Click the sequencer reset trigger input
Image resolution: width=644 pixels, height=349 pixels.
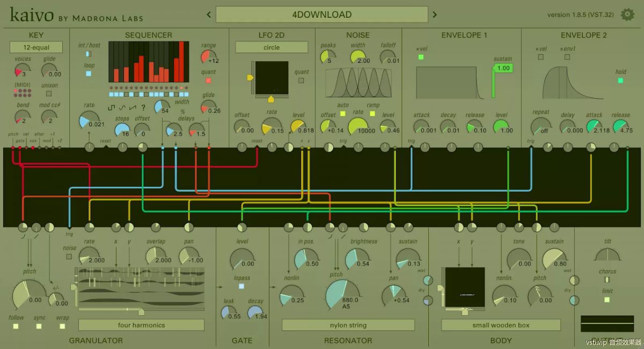106,145
